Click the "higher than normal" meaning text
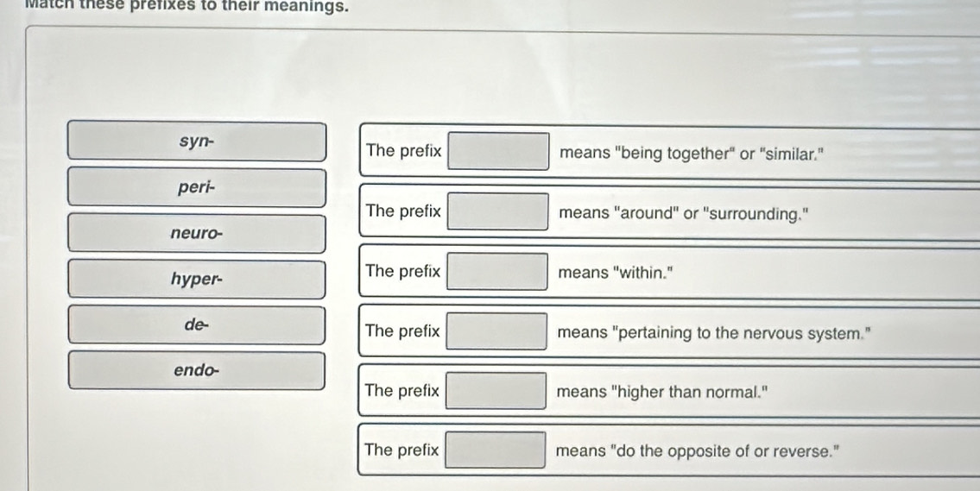The image size is (980, 491). tap(664, 393)
